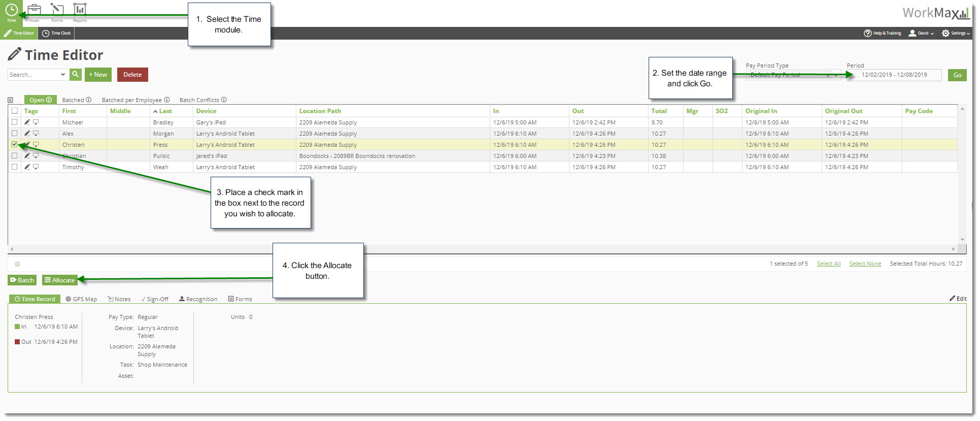Screen dimensions: 980x421
Task: Click the gear icon below the grid
Action: (x=17, y=264)
